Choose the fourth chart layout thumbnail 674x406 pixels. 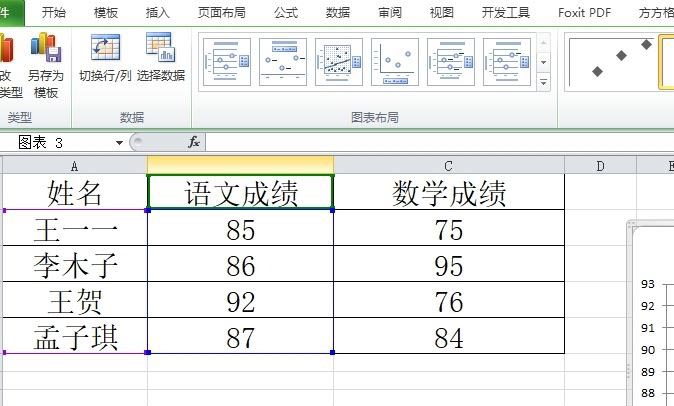[395, 62]
